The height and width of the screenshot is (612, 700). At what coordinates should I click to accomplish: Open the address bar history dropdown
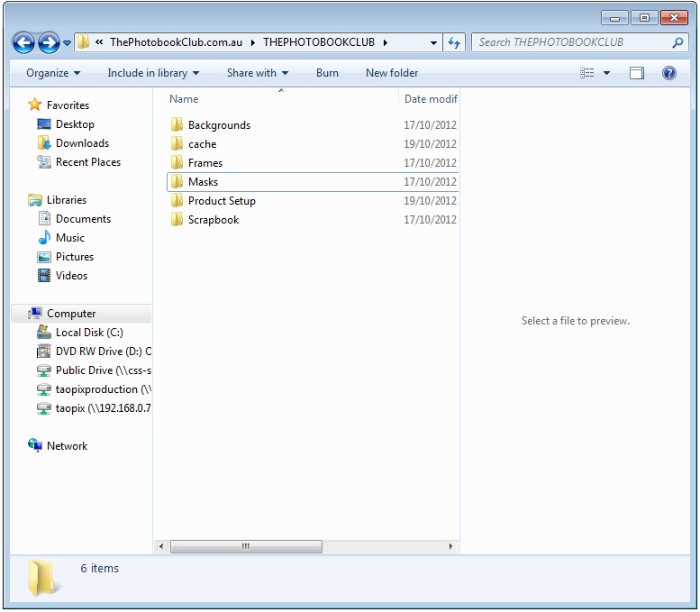(x=433, y=43)
